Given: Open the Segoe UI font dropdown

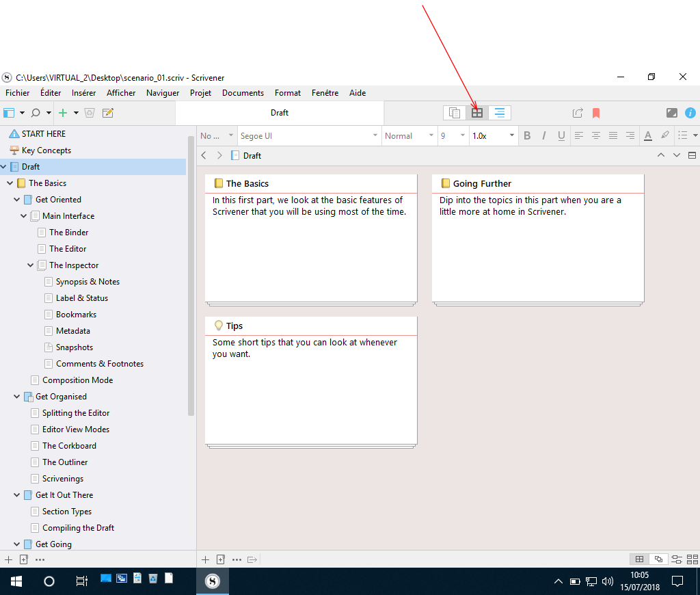Looking at the screenshot, I should (309, 136).
